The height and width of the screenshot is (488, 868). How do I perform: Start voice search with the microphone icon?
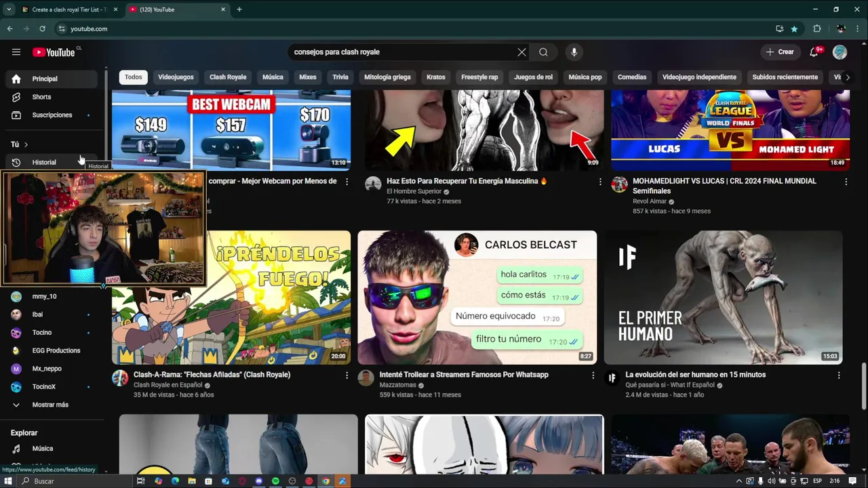[574, 52]
